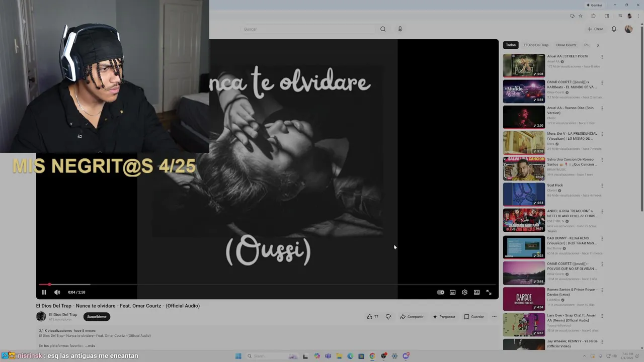Image resolution: width=644 pixels, height=362 pixels.
Task: Click the Preguntar button
Action: click(444, 317)
